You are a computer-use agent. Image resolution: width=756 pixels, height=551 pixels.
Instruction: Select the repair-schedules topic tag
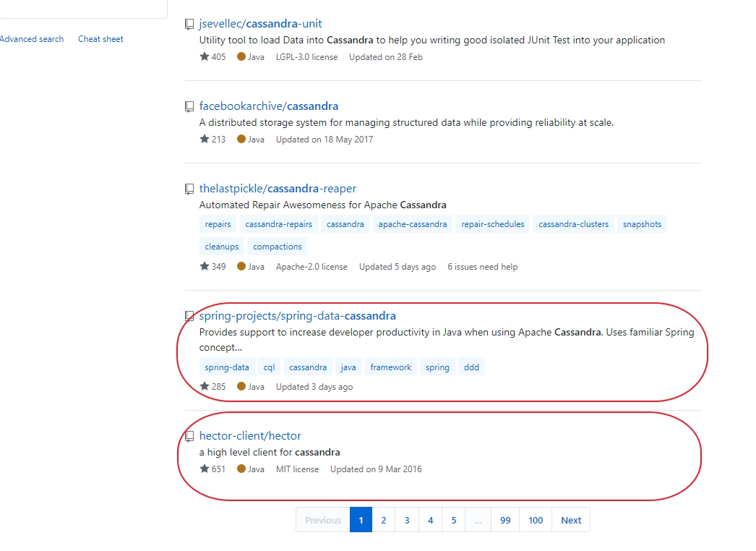click(x=493, y=224)
